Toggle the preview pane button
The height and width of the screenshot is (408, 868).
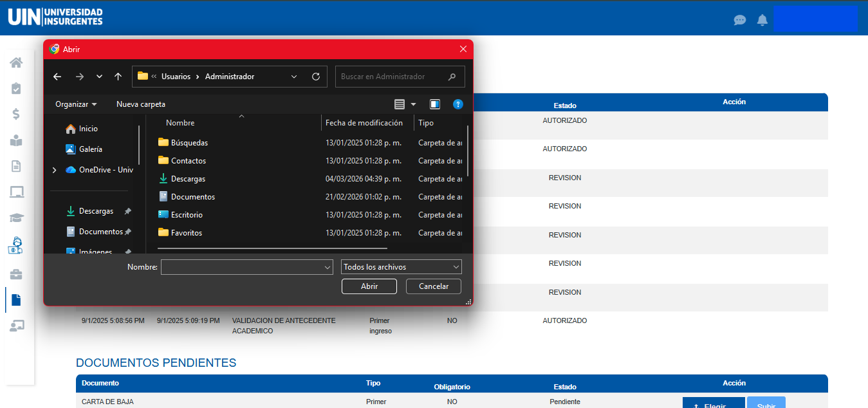click(435, 104)
